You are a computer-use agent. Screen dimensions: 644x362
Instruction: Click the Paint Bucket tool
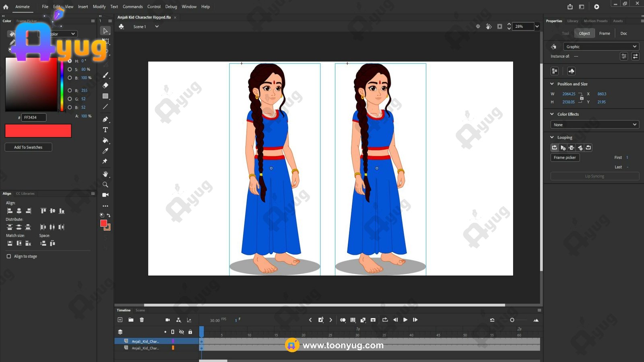[105, 140]
